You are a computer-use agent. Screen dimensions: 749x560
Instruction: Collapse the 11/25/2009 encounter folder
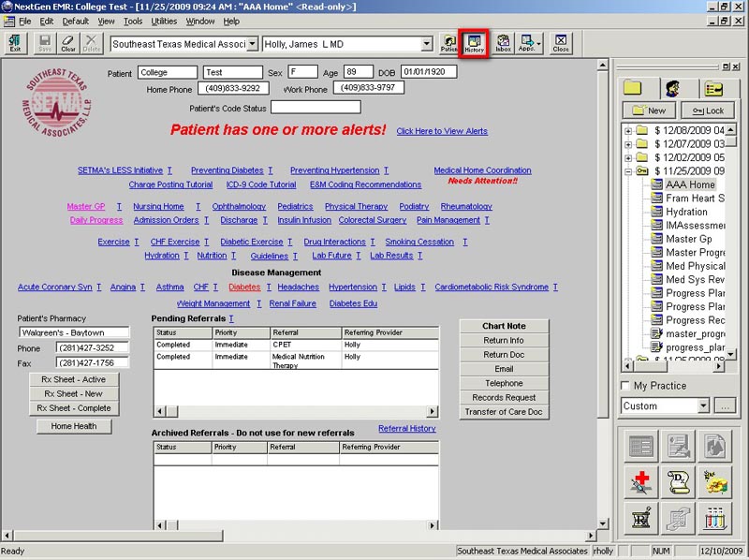click(x=628, y=171)
